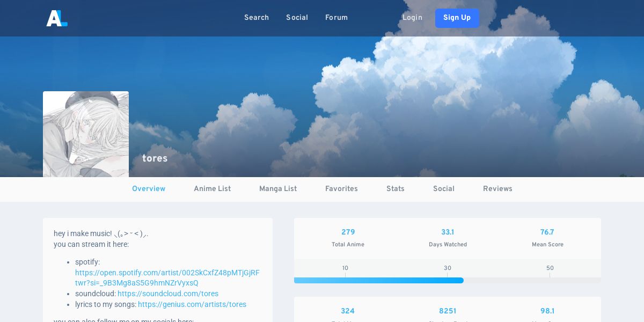
Task: Open tores profile avatar image
Action: tap(86, 134)
